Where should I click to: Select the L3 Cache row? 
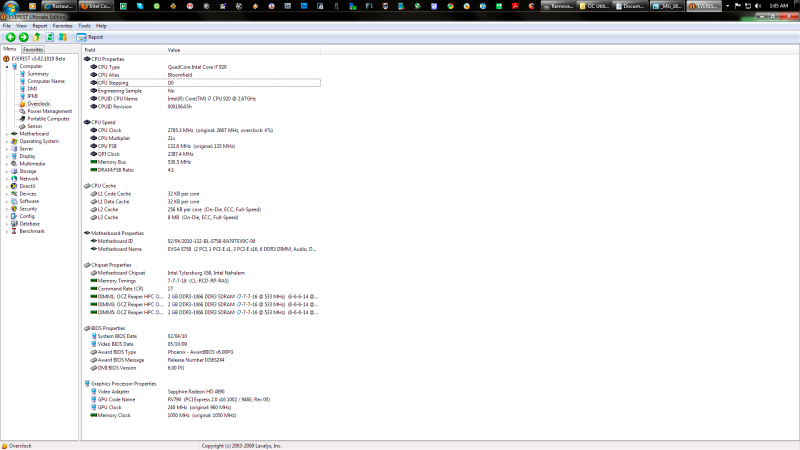tap(205, 217)
